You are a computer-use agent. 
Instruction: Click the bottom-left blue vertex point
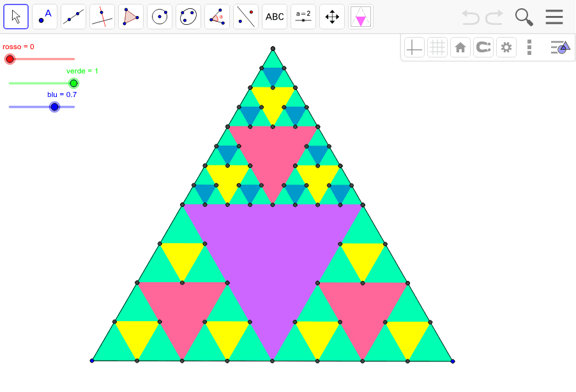click(x=92, y=361)
